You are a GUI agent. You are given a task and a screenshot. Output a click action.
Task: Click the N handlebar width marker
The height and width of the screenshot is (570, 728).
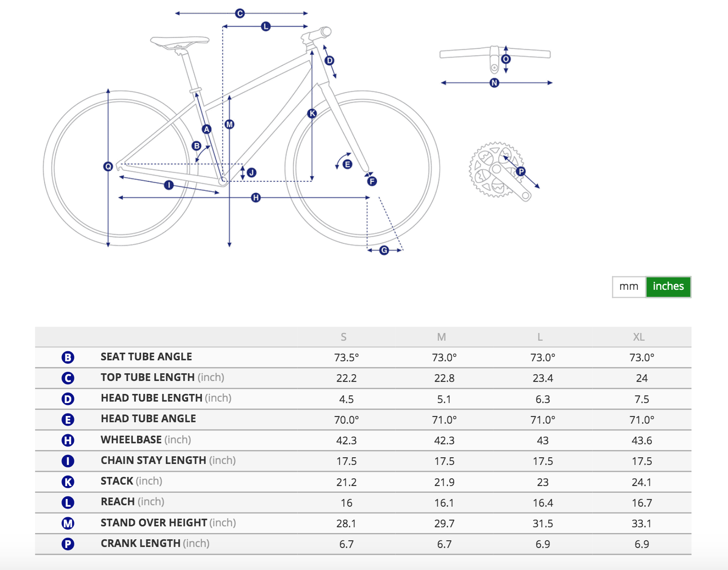494,83
